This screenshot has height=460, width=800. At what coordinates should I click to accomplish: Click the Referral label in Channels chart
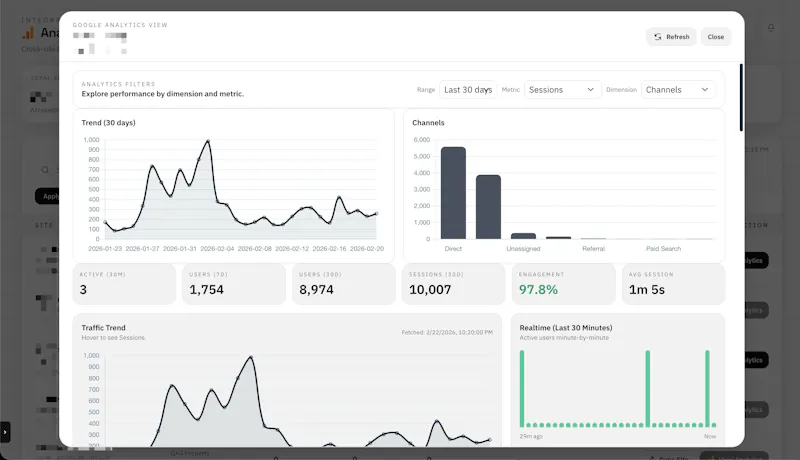pyautogui.click(x=593, y=249)
